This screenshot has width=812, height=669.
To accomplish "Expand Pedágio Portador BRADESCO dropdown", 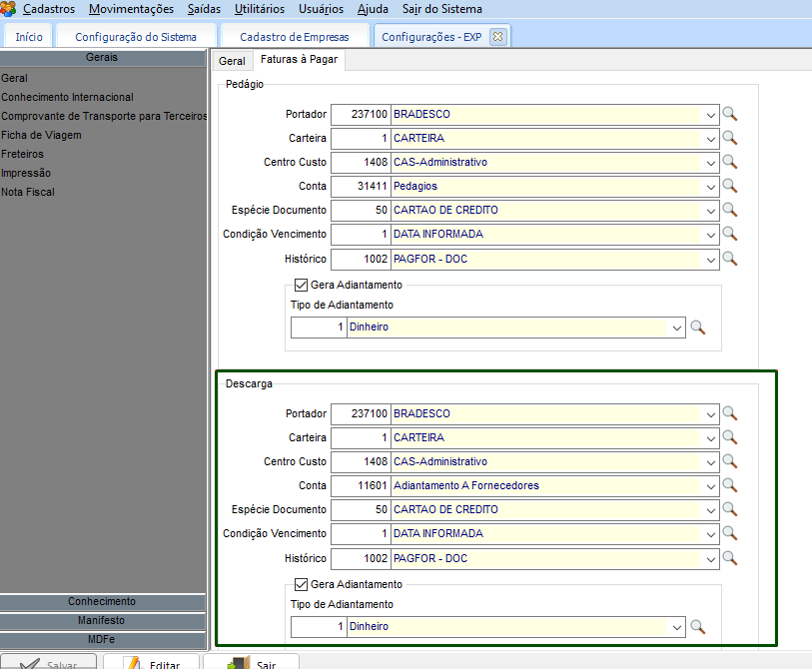I will coord(710,115).
